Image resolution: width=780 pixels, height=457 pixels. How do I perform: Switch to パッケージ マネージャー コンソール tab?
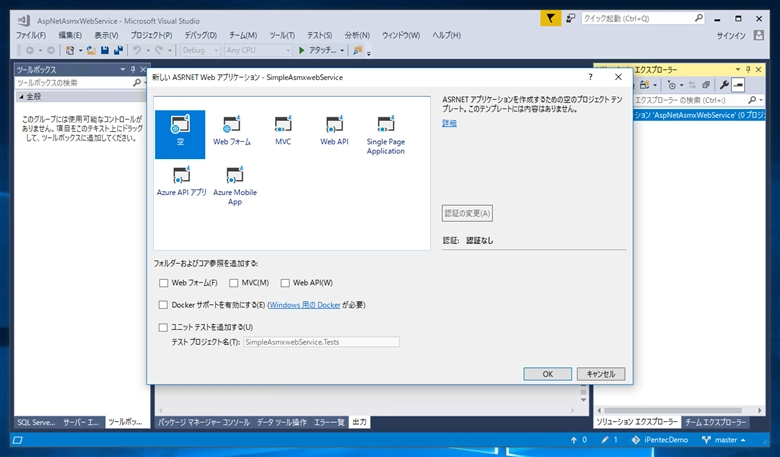click(203, 422)
